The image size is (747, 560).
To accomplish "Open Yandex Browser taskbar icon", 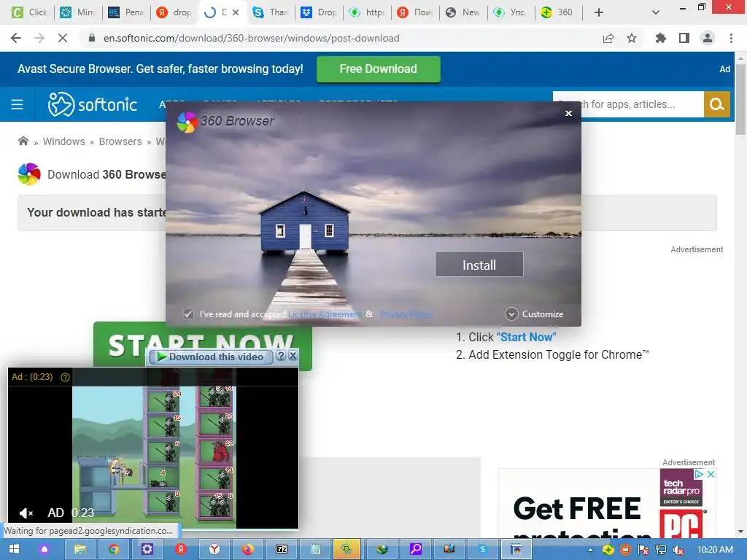I will 214,550.
